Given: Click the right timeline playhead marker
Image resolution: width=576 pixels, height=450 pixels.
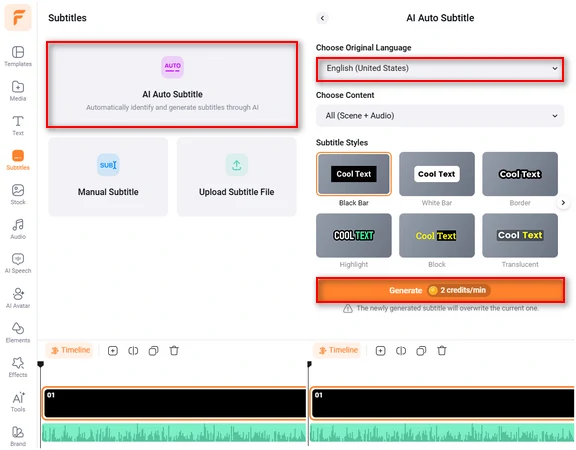Looking at the screenshot, I should [x=309, y=364].
